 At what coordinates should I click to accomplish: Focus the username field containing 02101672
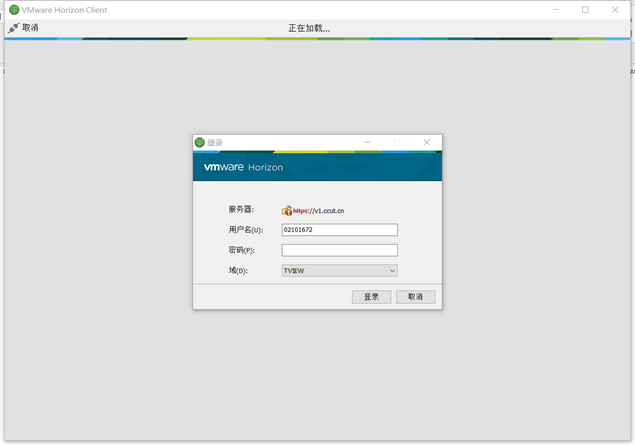(339, 230)
